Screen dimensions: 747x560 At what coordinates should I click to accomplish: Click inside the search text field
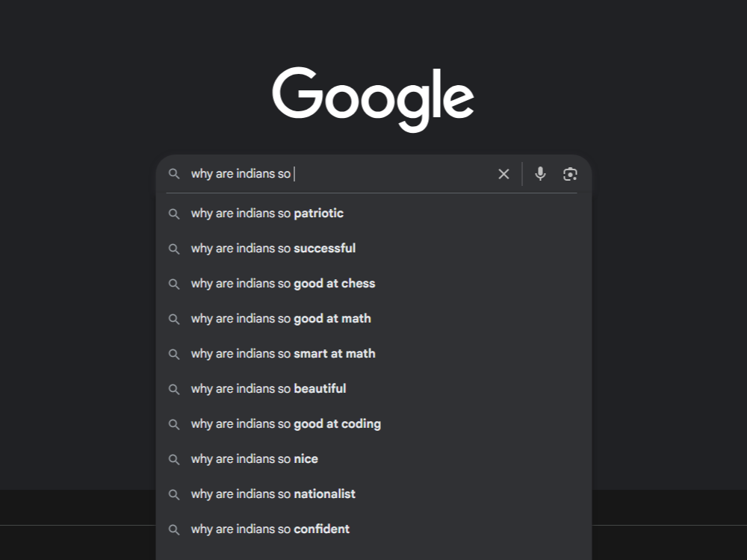click(x=388, y=174)
